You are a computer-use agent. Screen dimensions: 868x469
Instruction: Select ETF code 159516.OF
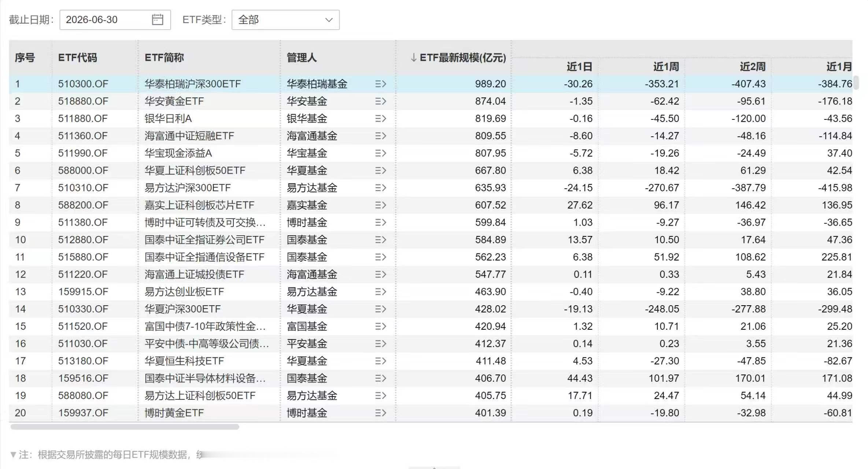point(83,378)
